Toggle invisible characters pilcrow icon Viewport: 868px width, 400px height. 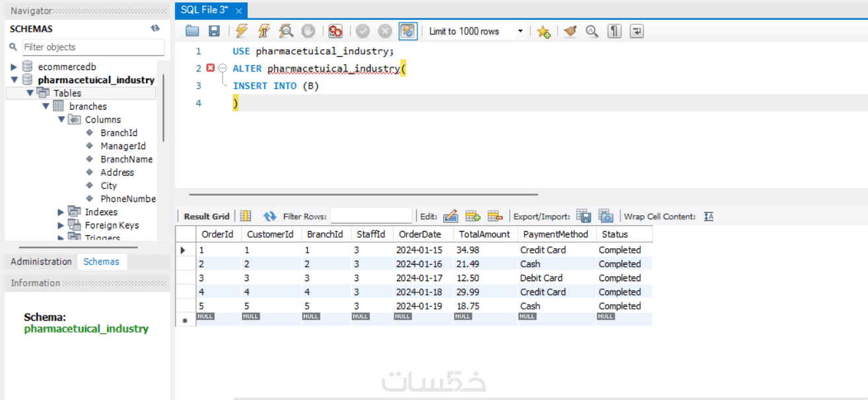coord(614,31)
